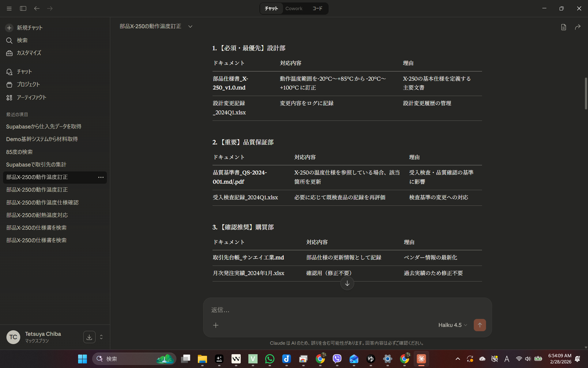588x368 pixels.
Task: Click the share arrow icon
Action: pos(578,27)
